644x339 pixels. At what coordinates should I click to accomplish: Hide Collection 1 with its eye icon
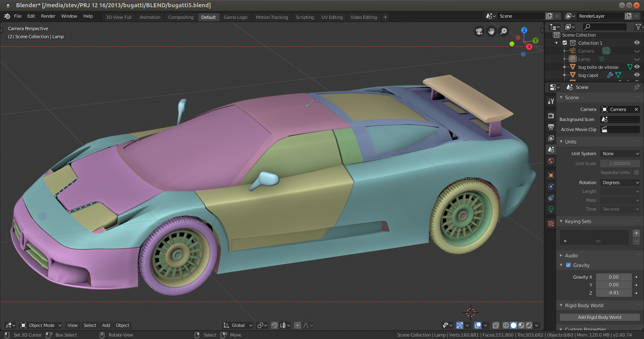(x=637, y=43)
